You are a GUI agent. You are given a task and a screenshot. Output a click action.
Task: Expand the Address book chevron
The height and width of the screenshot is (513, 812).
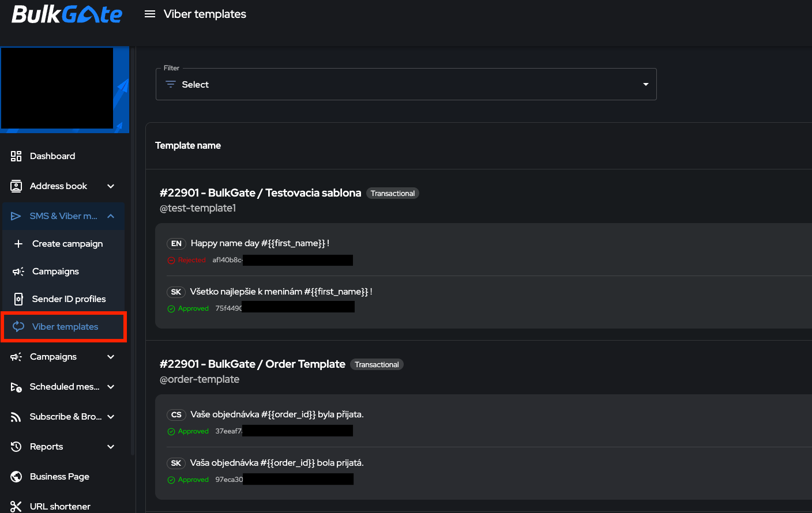point(111,186)
